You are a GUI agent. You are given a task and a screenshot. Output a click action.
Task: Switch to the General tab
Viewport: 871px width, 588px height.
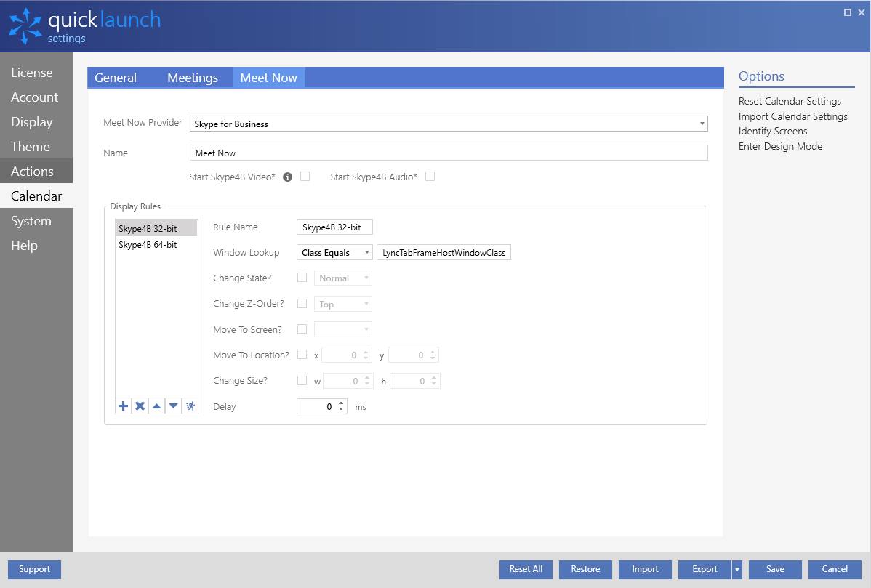click(x=116, y=78)
